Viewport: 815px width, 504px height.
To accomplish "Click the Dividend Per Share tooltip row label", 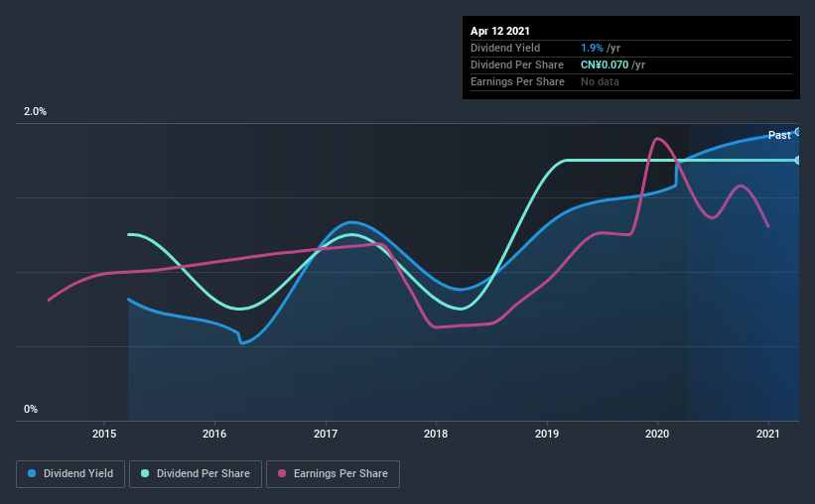I will [516, 64].
